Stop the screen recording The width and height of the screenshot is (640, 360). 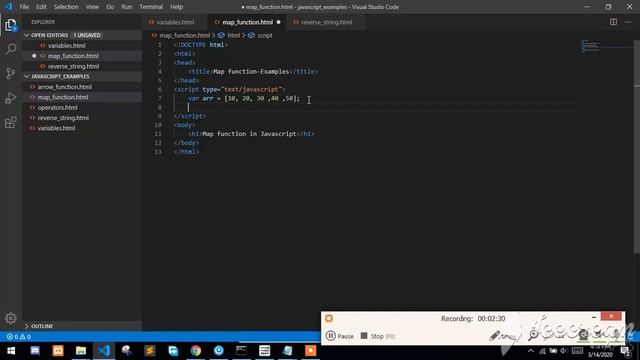378,336
